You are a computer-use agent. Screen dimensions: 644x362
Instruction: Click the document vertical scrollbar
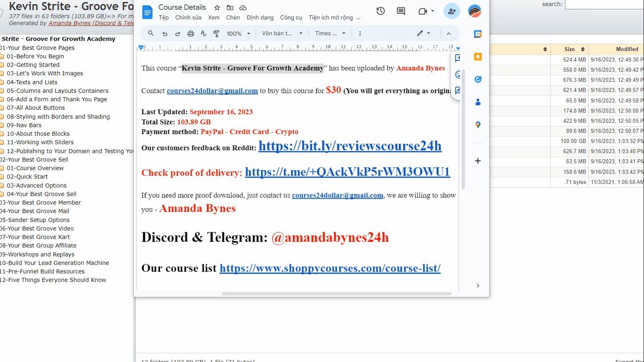[x=463, y=129]
